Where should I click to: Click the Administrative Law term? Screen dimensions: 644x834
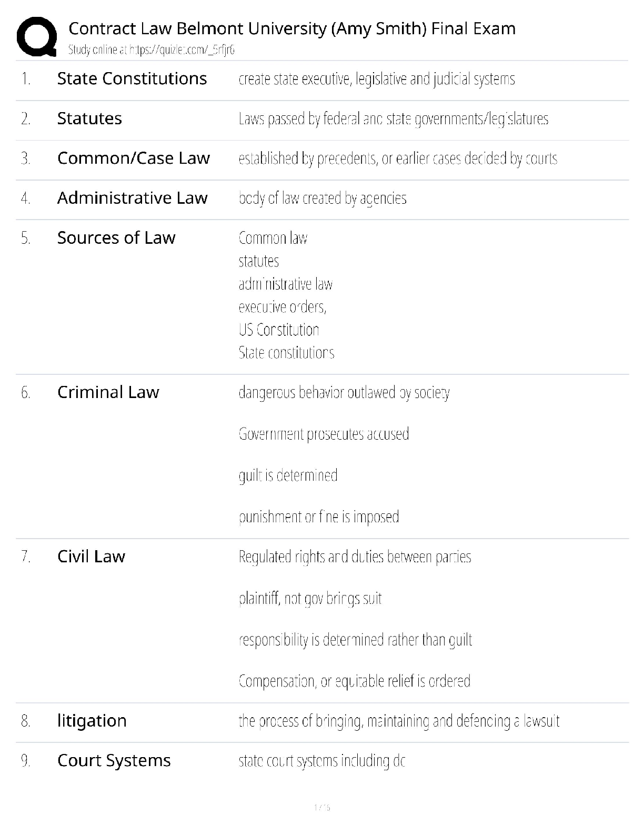(x=132, y=198)
